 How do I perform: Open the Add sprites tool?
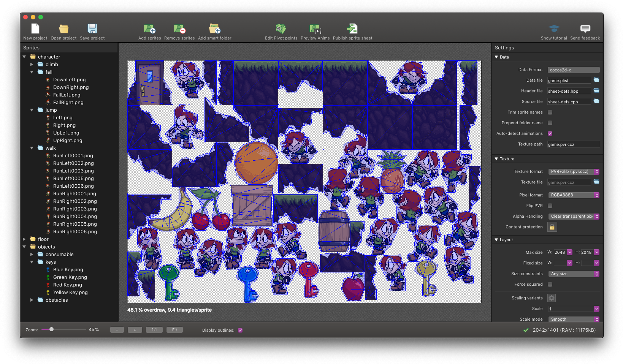click(x=149, y=28)
